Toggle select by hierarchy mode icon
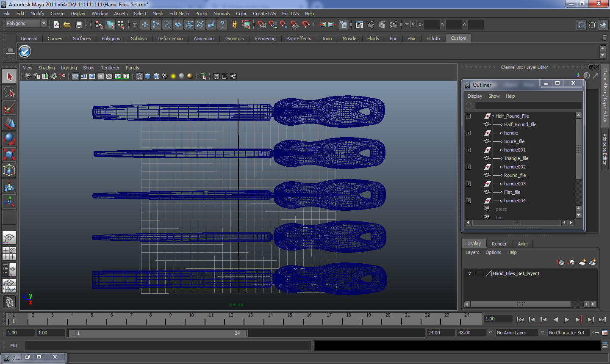Image resolution: width=610 pixels, height=364 pixels. 99,25
